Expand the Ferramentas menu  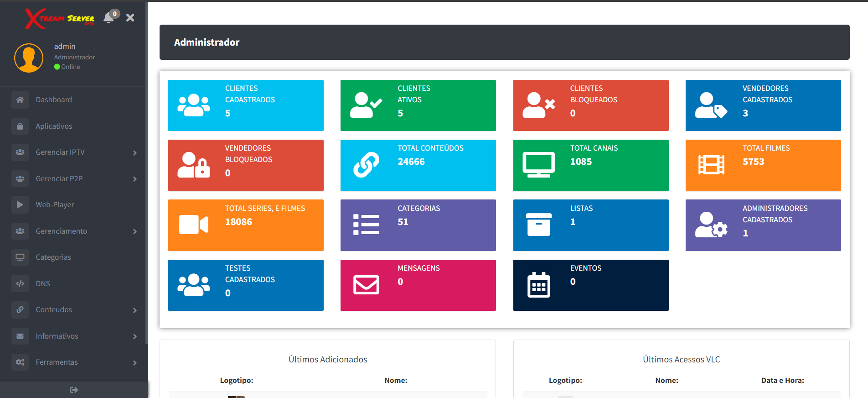click(x=134, y=363)
